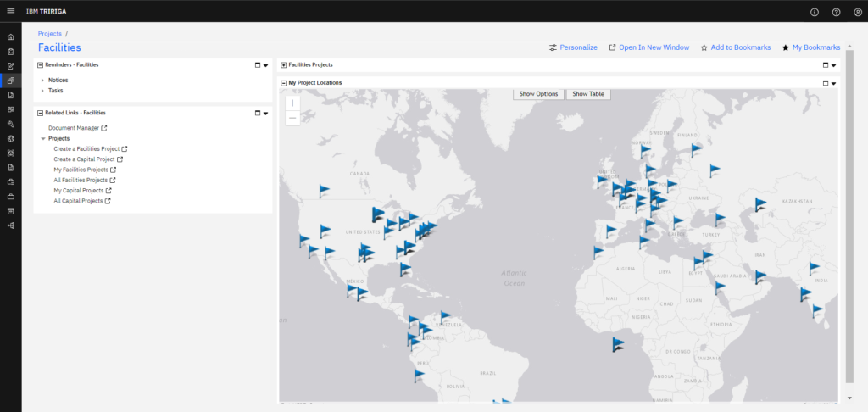
Task: Click the Show Options button on the map
Action: [538, 93]
